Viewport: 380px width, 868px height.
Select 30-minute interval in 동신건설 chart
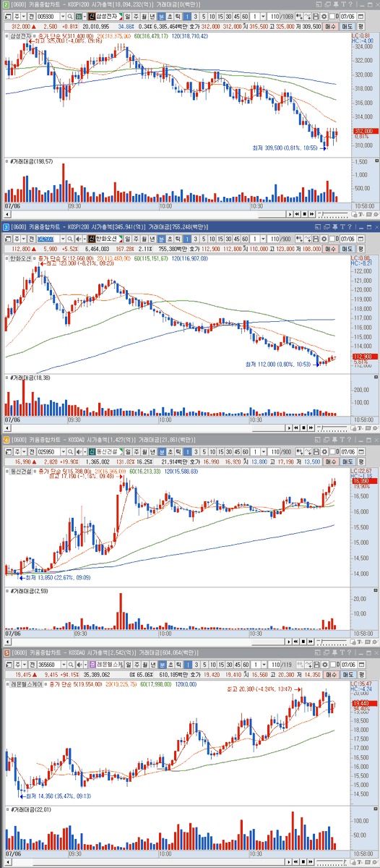[229, 450]
